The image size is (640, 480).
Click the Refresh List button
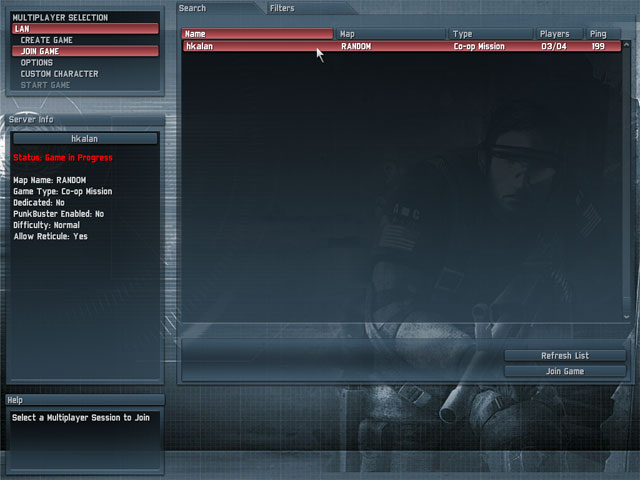tap(565, 356)
